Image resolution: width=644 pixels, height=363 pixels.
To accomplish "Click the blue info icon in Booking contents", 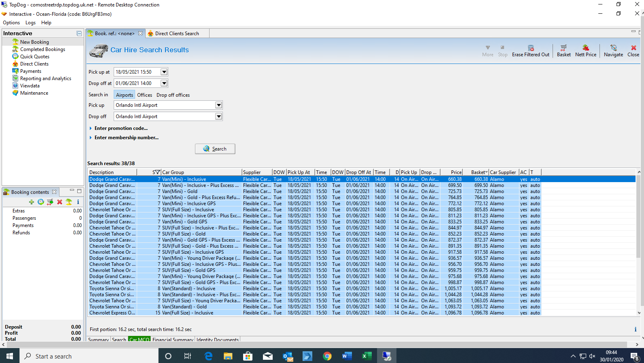I will 78,202.
